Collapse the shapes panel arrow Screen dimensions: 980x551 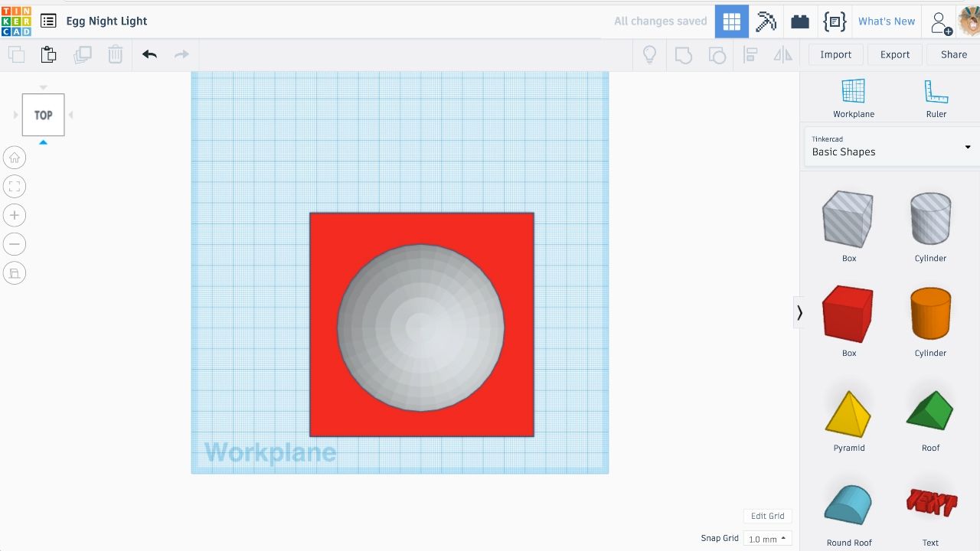[799, 312]
